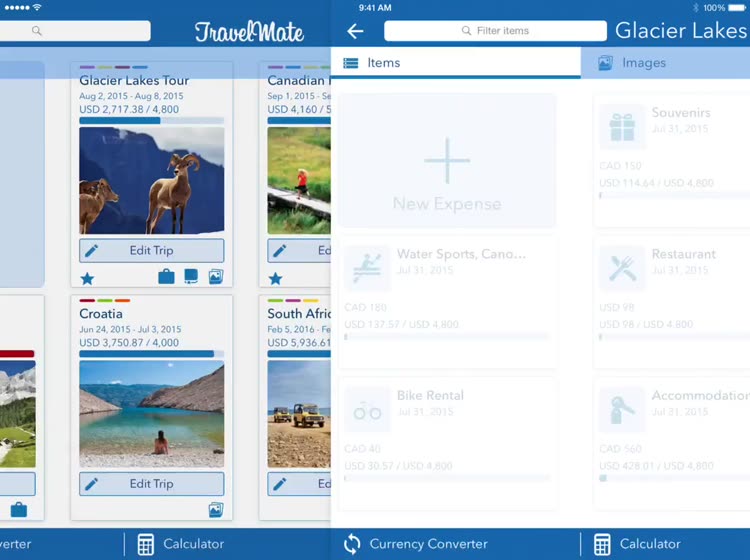Click 'USD 3,750.87 / 4,000' budget text

129,343
